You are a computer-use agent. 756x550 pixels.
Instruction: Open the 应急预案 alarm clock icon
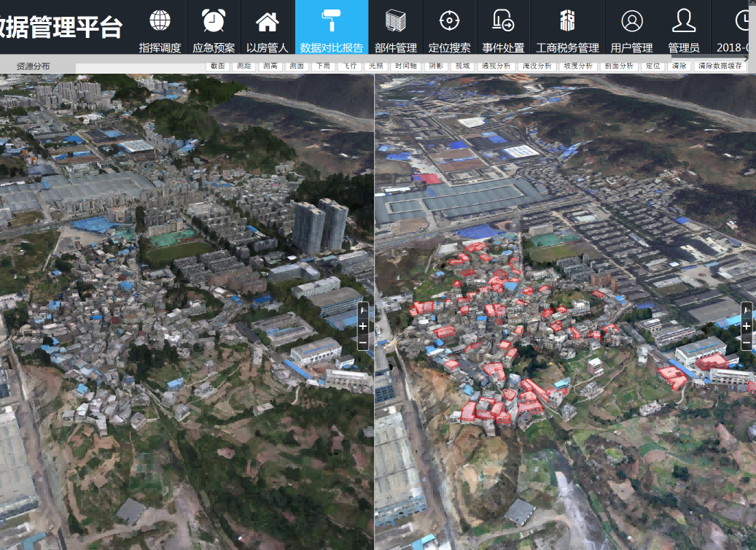point(214,20)
